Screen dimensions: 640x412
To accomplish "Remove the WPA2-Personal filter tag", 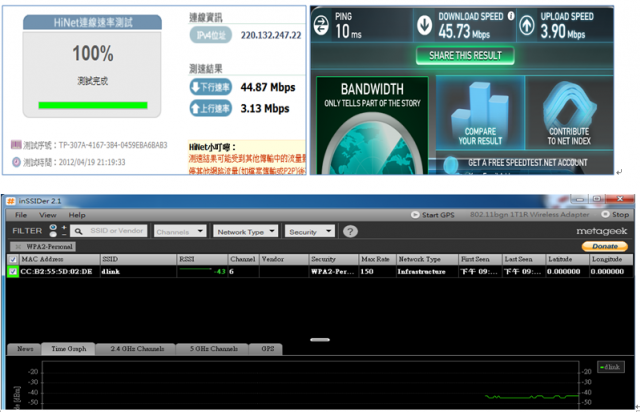I will click(x=18, y=247).
